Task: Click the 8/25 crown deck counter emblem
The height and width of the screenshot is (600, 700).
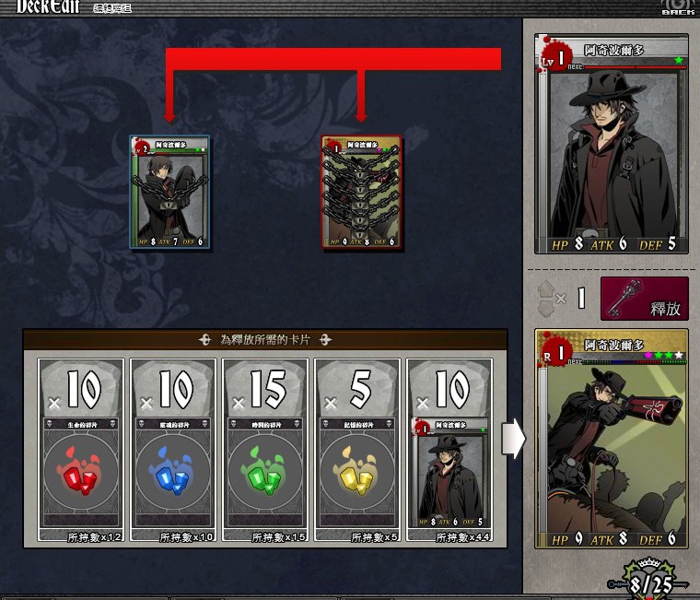Action: point(649,580)
